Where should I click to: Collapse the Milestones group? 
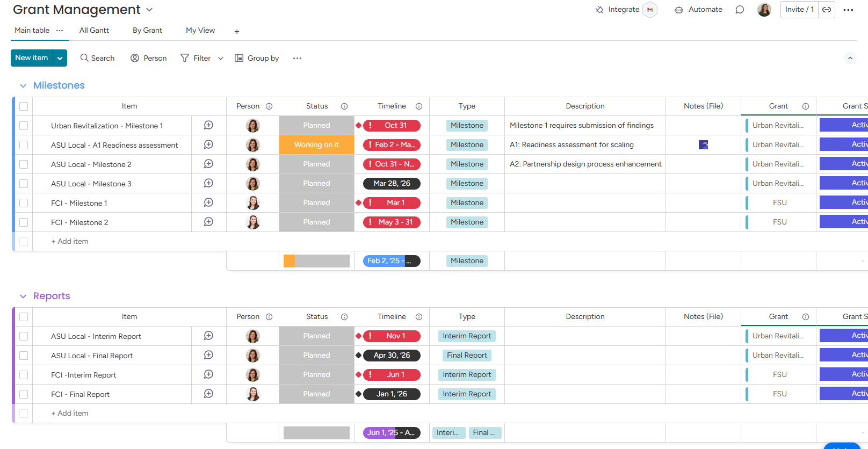pyautogui.click(x=23, y=86)
